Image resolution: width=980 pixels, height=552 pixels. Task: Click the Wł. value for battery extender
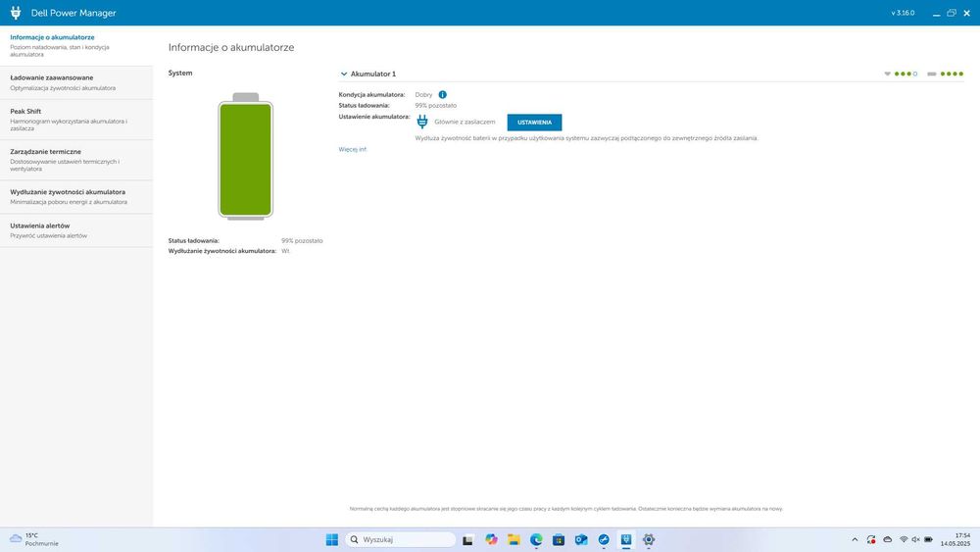click(285, 251)
